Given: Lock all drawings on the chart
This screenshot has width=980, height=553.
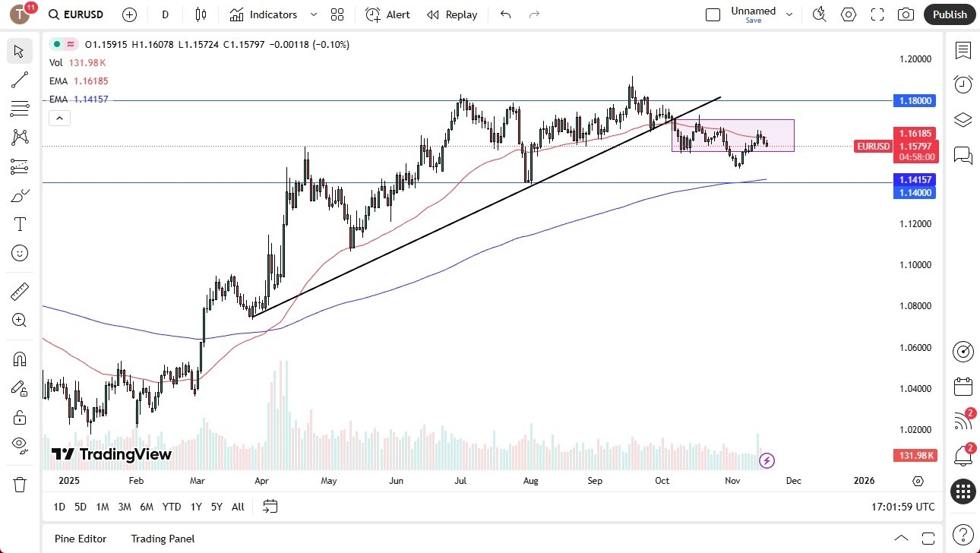Looking at the screenshot, I should point(19,417).
